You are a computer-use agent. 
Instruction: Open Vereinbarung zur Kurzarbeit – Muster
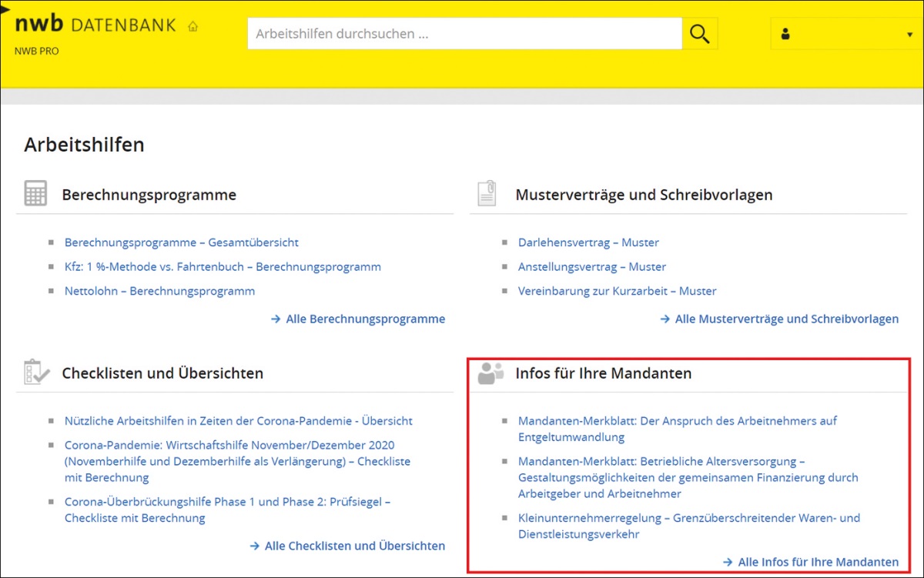(x=617, y=291)
